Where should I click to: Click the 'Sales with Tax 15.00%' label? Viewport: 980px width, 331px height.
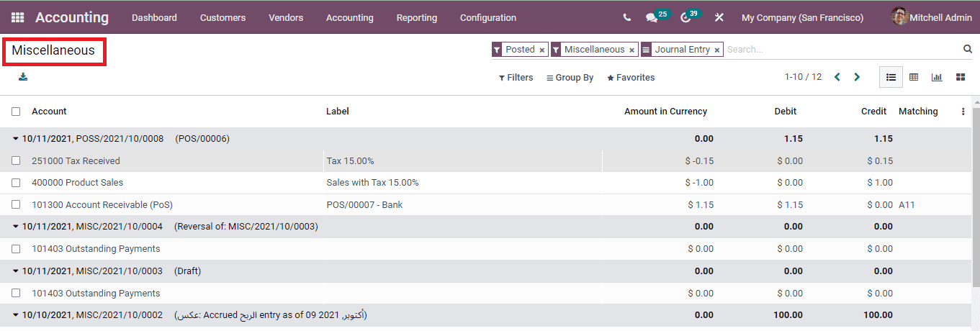[x=372, y=183]
